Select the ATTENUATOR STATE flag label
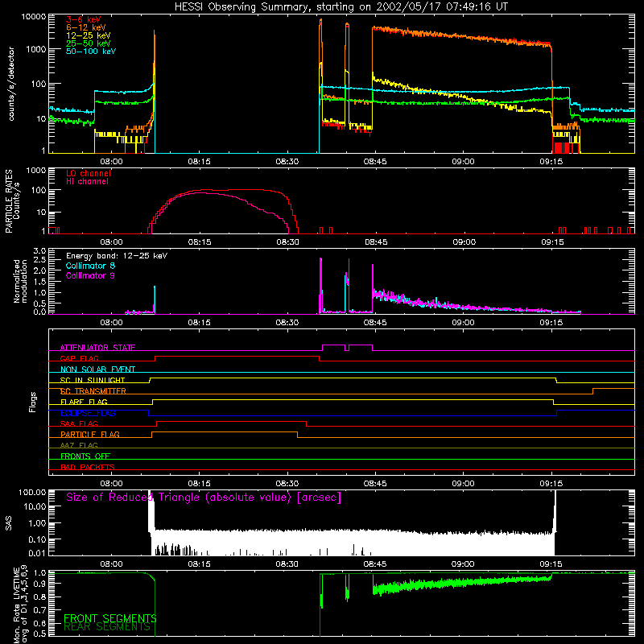 [97, 348]
